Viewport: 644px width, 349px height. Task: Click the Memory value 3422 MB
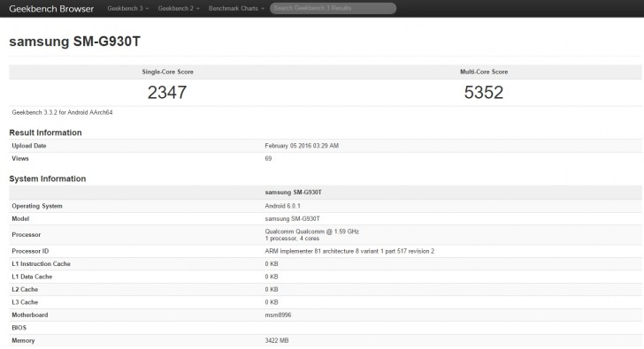coord(276,340)
